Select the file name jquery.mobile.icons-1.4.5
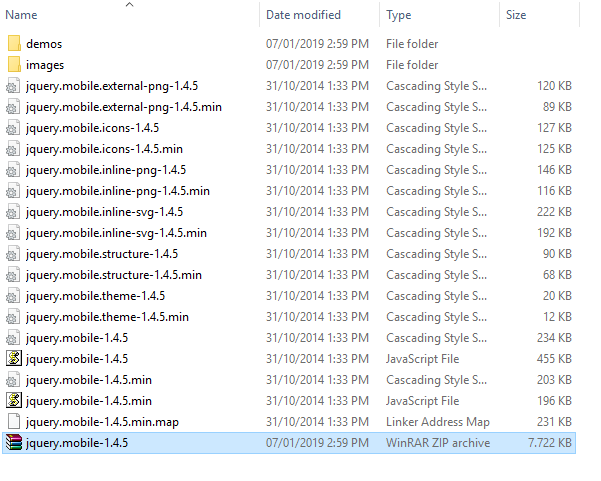Image resolution: width=601 pixels, height=481 pixels. point(92,128)
